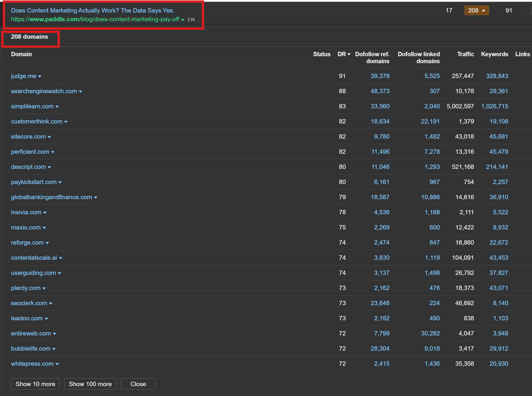Open judge.me keywords count 328,843

(x=497, y=76)
